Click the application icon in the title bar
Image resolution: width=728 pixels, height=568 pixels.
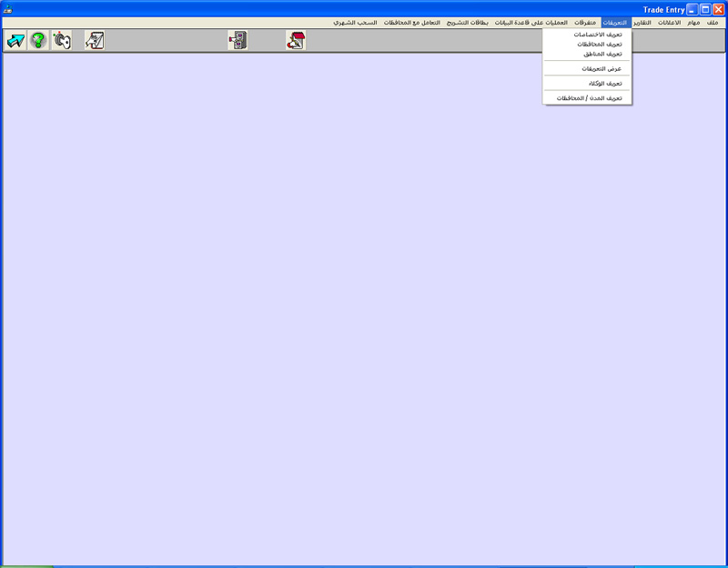coord(8,9)
